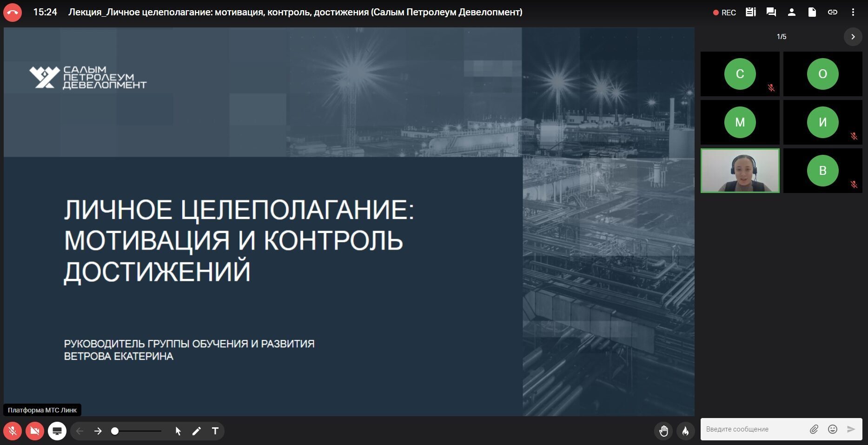Toggle screen sharing monitor button

click(57, 431)
